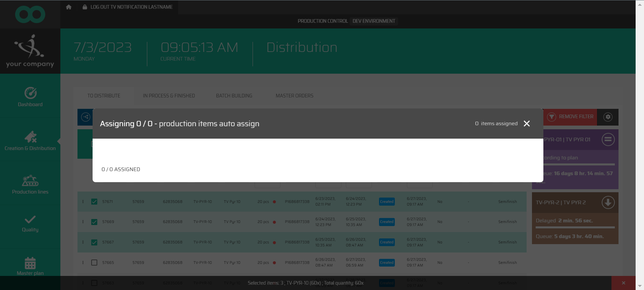644x290 pixels.
Task: Uncheck the checkbox for item 57671
Action: tap(94, 202)
